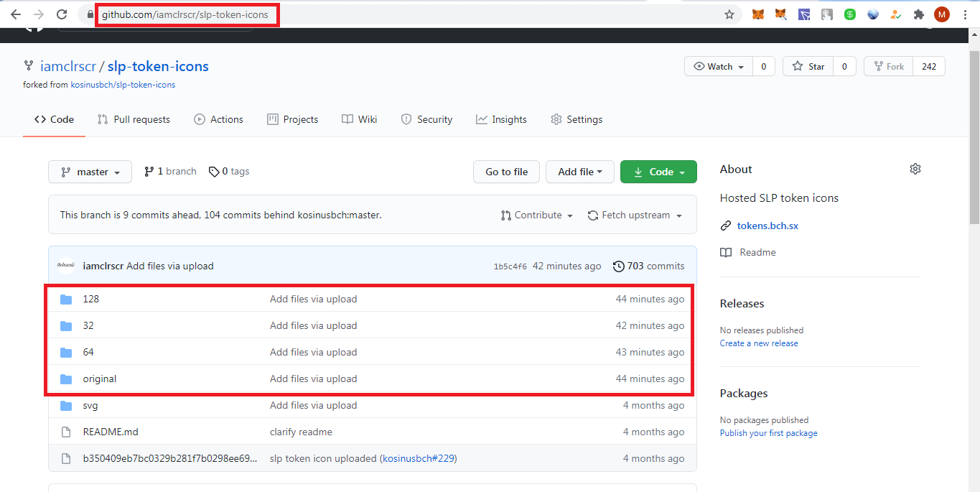Image resolution: width=980 pixels, height=492 pixels.
Task: Click the green dollar extension icon
Action: (x=850, y=14)
